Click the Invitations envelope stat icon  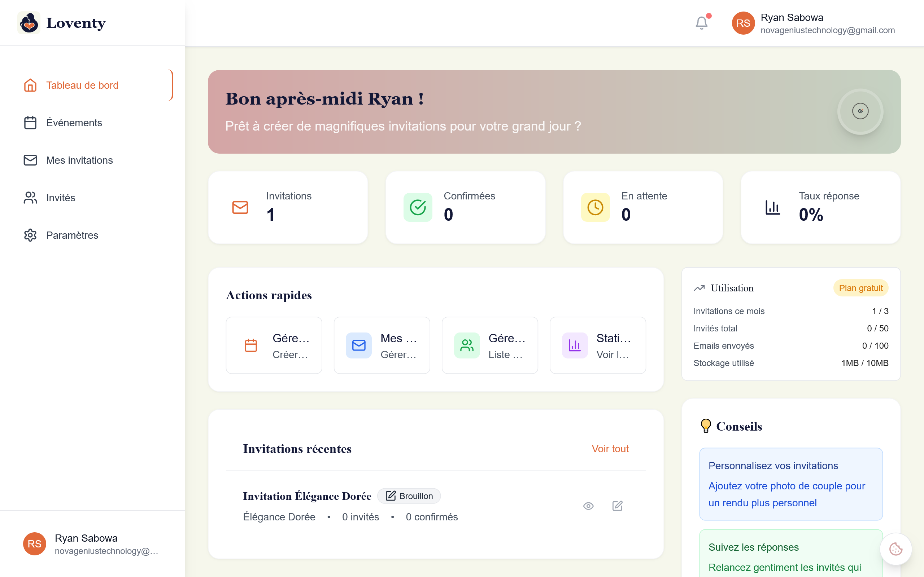pyautogui.click(x=240, y=207)
